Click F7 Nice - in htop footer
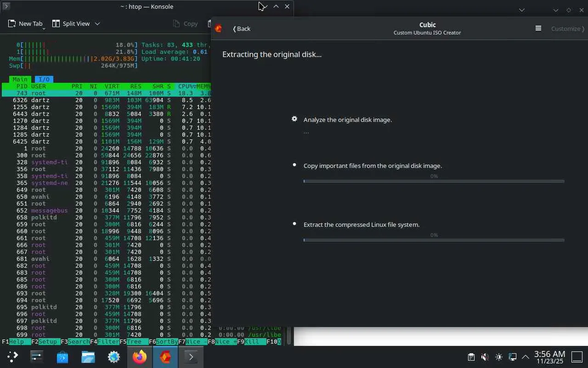 192,342
